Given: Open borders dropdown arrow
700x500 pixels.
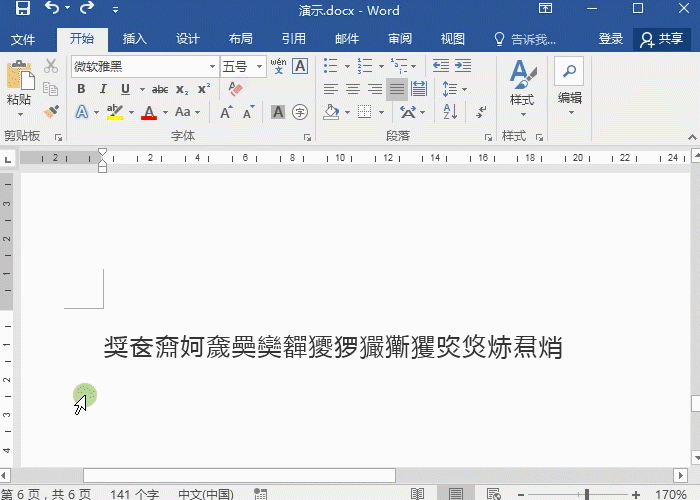Looking at the screenshot, I should click(381, 112).
